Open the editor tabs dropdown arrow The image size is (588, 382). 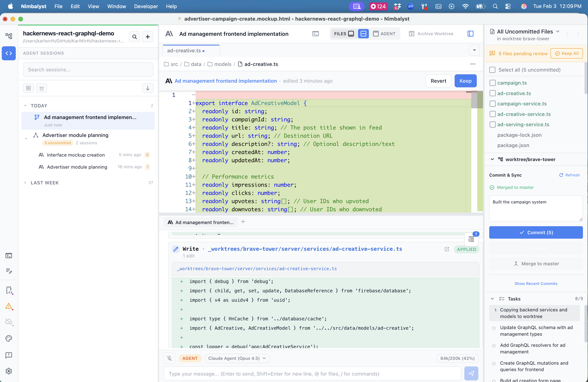click(x=474, y=50)
